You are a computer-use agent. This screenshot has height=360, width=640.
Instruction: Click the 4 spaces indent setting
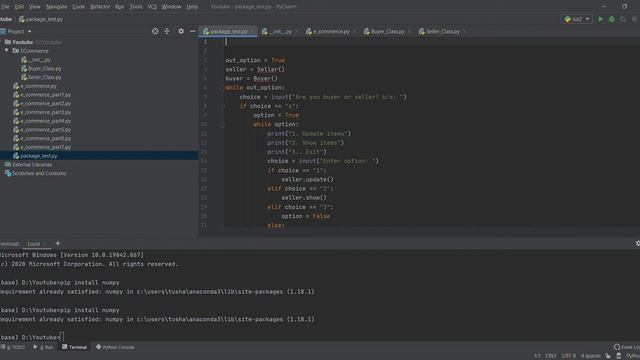click(591, 356)
